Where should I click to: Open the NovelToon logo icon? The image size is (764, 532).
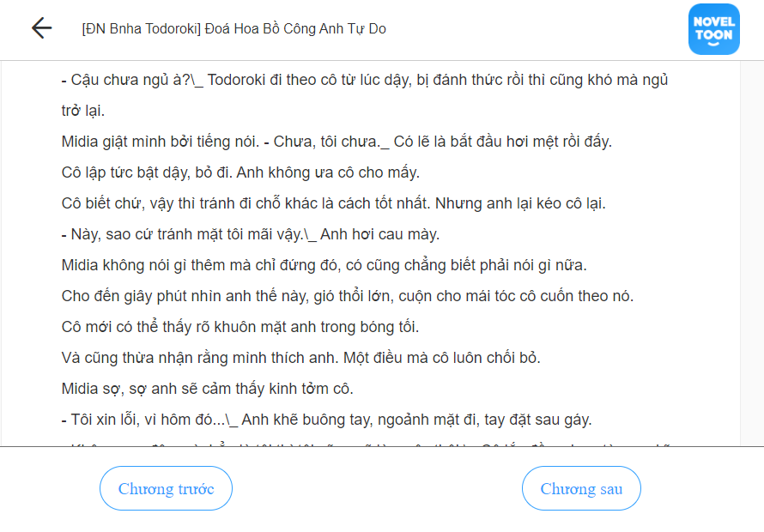pos(714,29)
